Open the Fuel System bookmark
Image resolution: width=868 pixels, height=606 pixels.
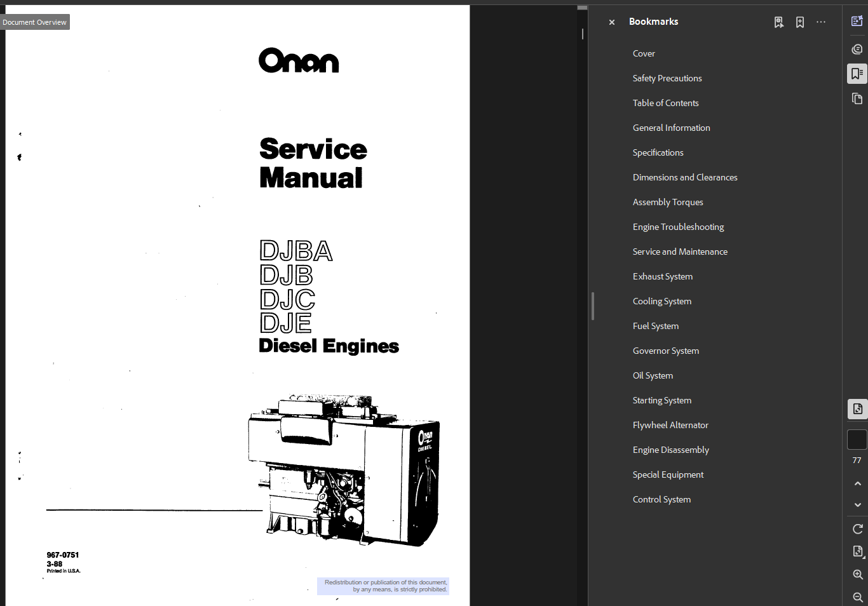pyautogui.click(x=655, y=326)
